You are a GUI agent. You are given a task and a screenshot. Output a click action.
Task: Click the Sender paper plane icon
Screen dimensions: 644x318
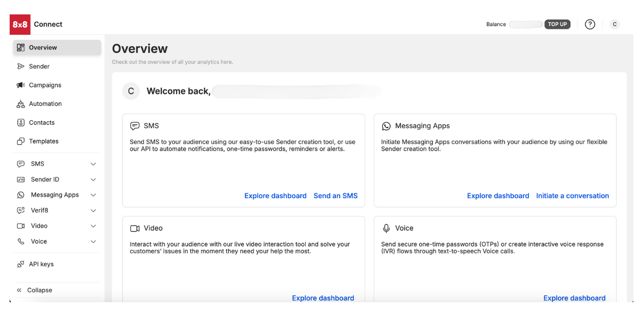(x=21, y=66)
